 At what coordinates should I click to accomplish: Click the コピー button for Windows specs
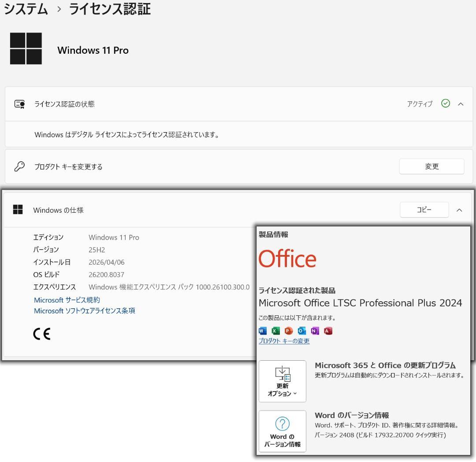pos(424,210)
